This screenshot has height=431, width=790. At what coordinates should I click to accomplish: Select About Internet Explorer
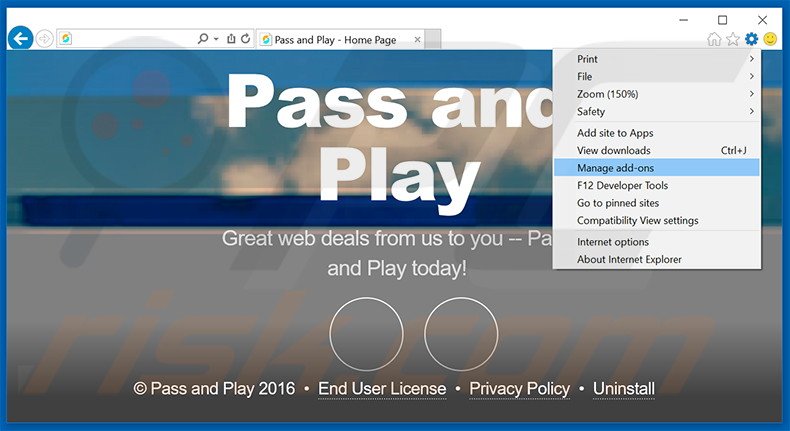click(657, 260)
